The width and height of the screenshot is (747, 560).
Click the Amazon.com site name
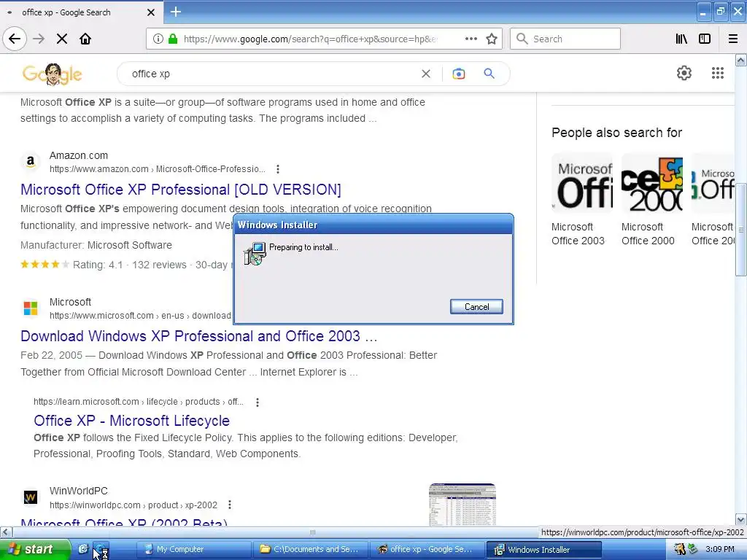79,155
